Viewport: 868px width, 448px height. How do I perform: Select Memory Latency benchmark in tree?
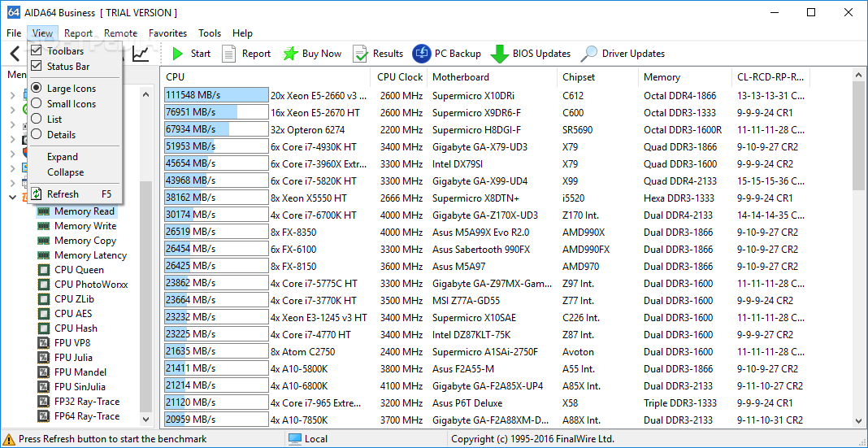pos(90,255)
